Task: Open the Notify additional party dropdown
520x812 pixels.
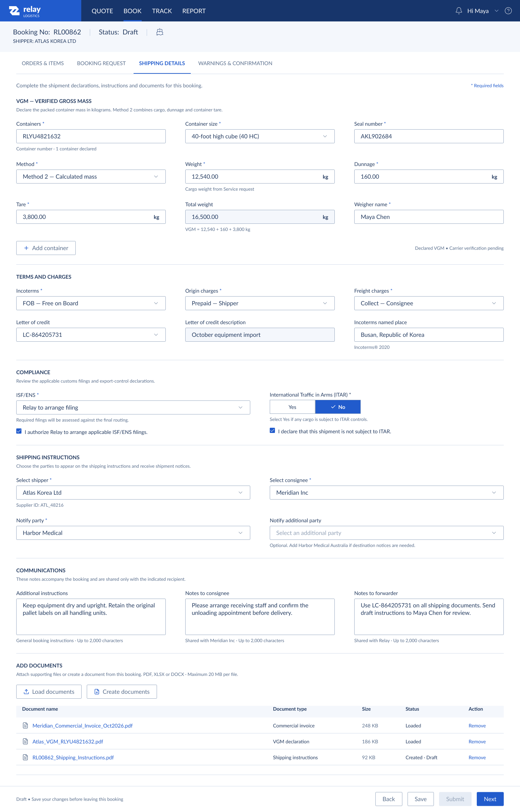Action: (x=386, y=533)
